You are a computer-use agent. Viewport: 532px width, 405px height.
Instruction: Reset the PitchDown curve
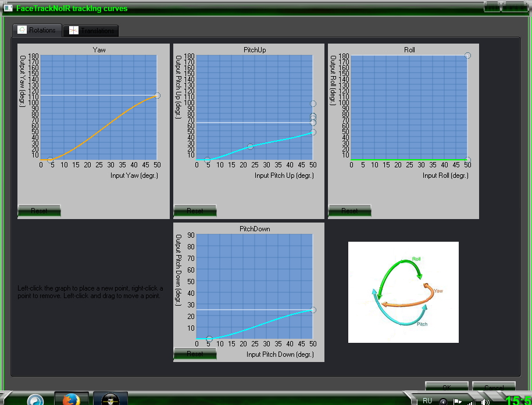click(x=195, y=354)
